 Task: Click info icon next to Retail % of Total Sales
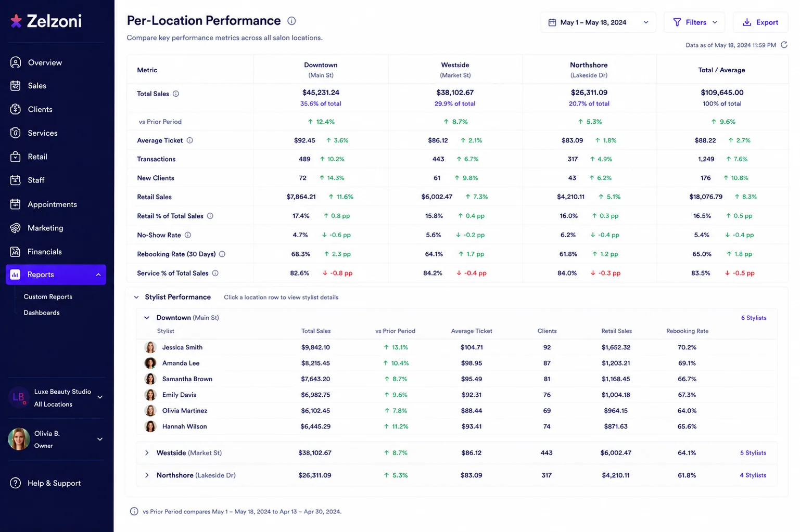pos(210,216)
